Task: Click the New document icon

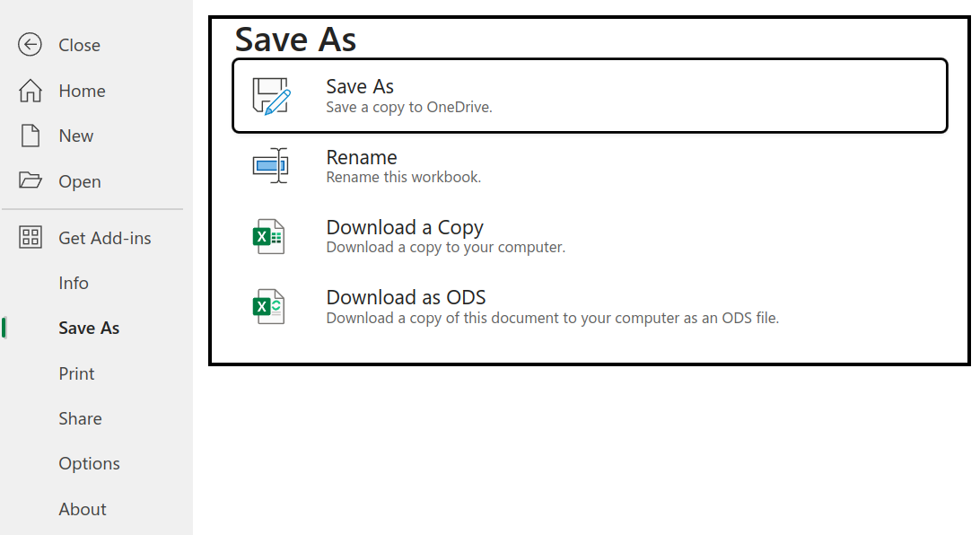Action: point(30,136)
